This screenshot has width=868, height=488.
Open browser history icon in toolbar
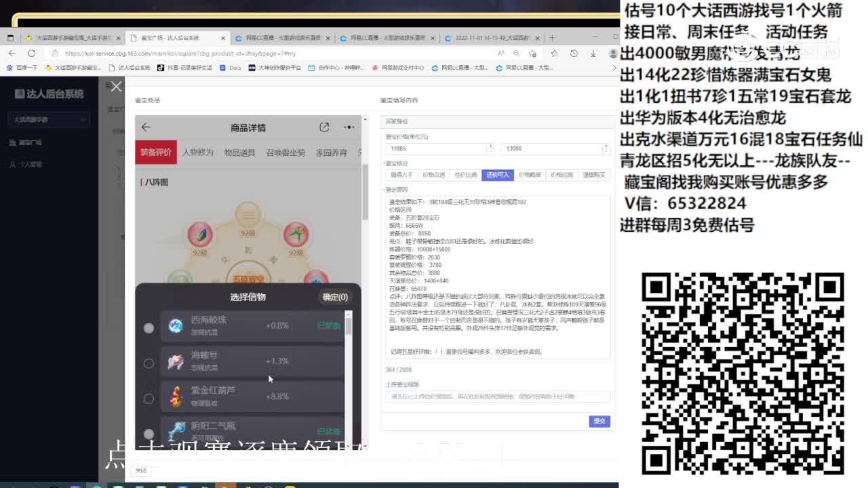tap(574, 53)
